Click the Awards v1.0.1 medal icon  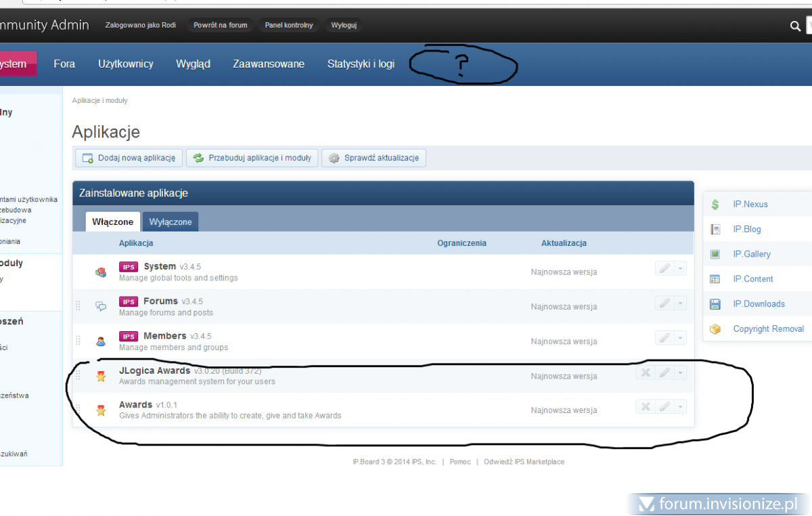pos(101,410)
